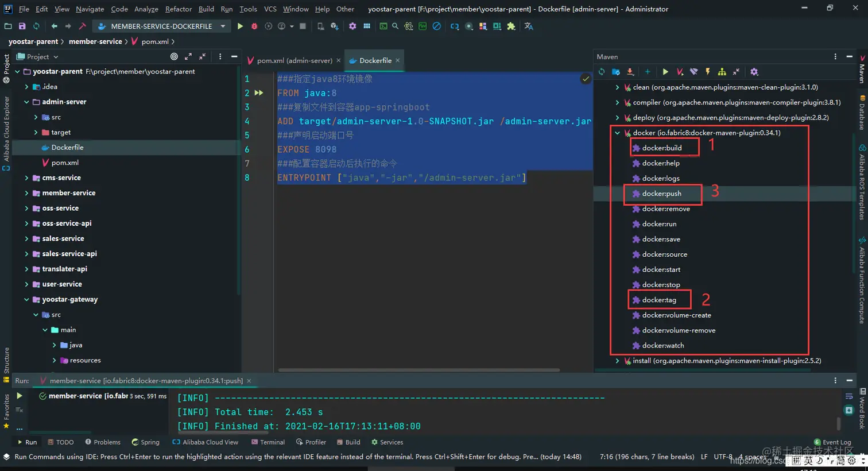Expand the member-service module
868x471 pixels.
(x=26, y=193)
